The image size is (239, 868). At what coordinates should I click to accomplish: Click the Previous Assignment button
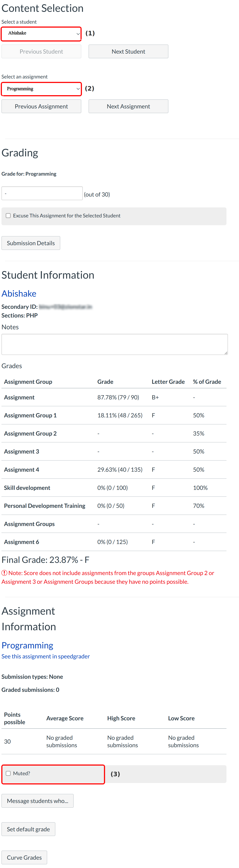(41, 106)
